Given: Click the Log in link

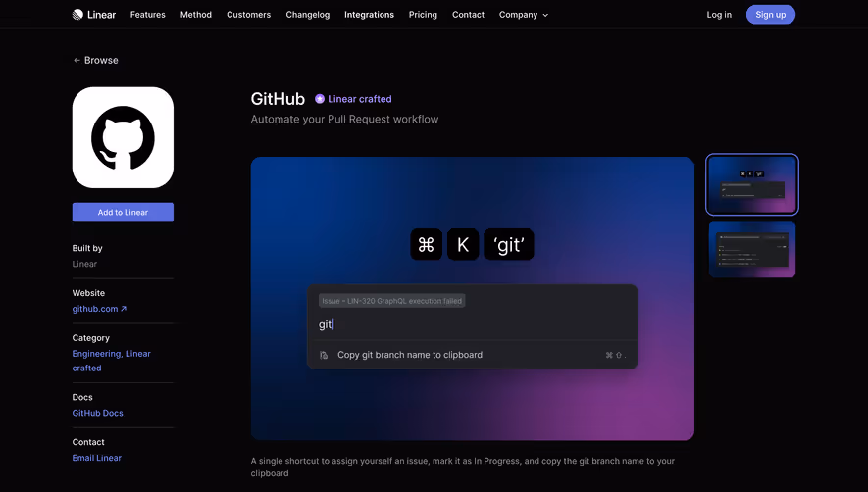Looking at the screenshot, I should pyautogui.click(x=719, y=15).
